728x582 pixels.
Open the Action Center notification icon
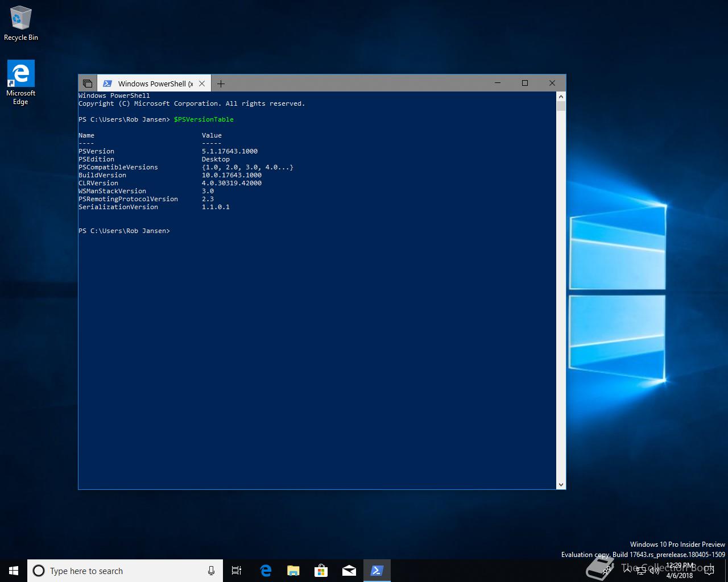tap(709, 571)
